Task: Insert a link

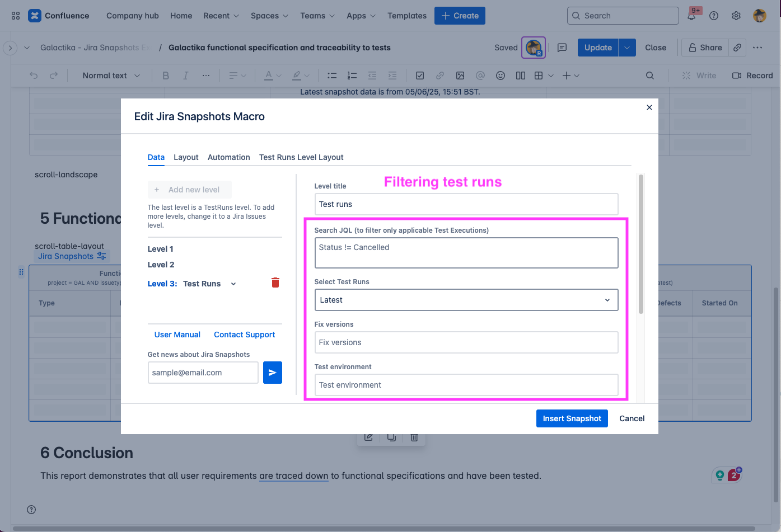Action: click(x=440, y=76)
